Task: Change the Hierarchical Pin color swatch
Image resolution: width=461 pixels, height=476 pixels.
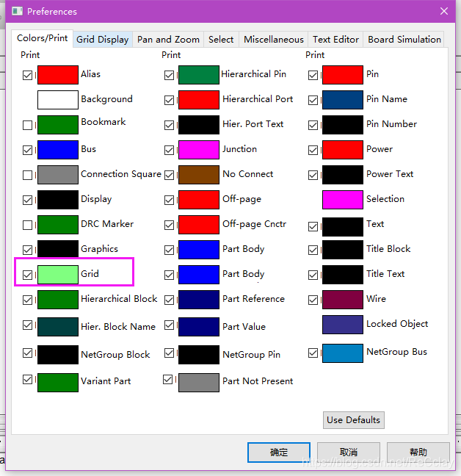Action: pyautogui.click(x=199, y=75)
